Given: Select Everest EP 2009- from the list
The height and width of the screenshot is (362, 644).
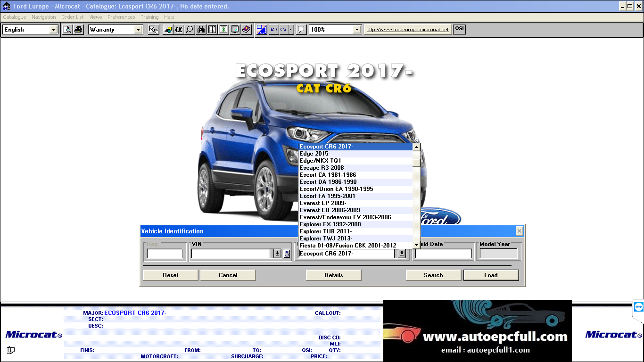Looking at the screenshot, I should [355, 203].
